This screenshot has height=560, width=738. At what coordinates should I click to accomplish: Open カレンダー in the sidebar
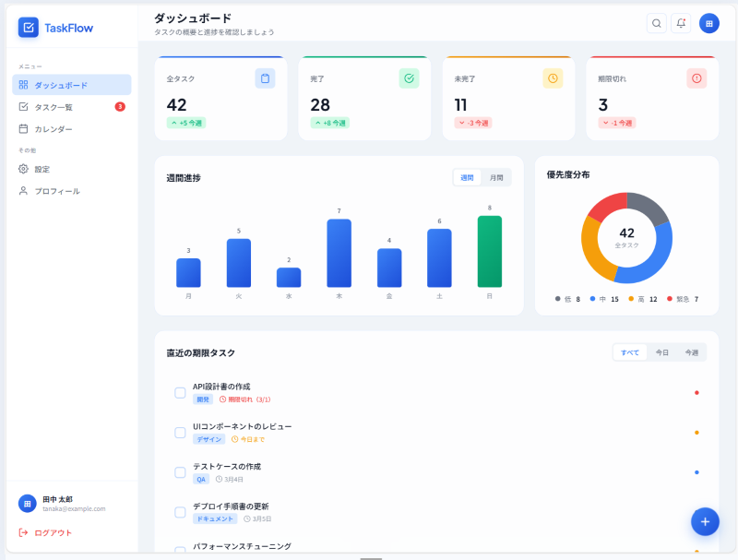pos(72,128)
